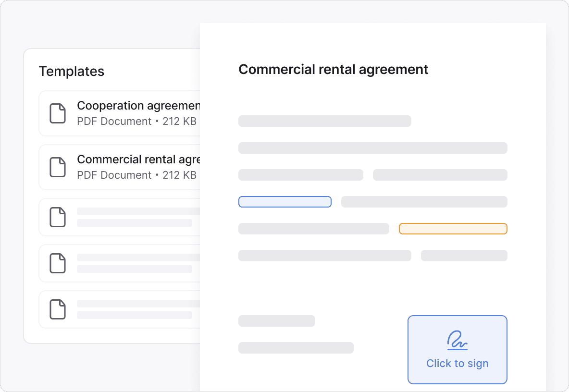Click the file icon beside Commercial rental template
The image size is (569, 392).
coord(58,167)
